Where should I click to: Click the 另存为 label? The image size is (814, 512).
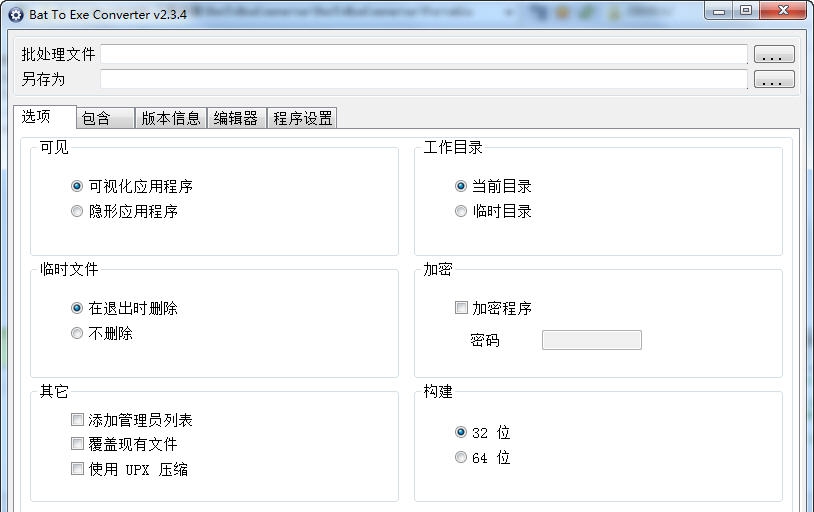[43, 79]
